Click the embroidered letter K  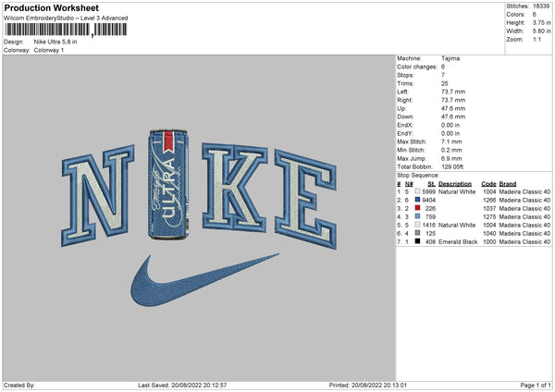235,187
